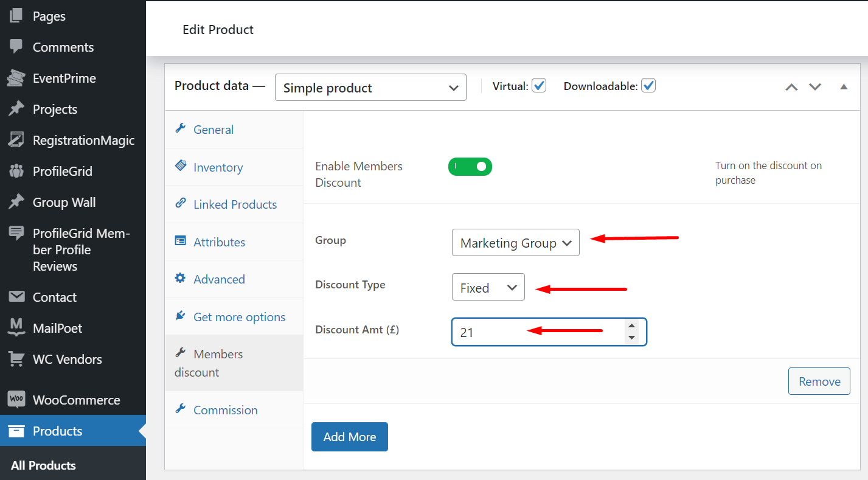The height and width of the screenshot is (480, 868).
Task: Remove the Marketing Group discount rule
Action: tap(819, 381)
